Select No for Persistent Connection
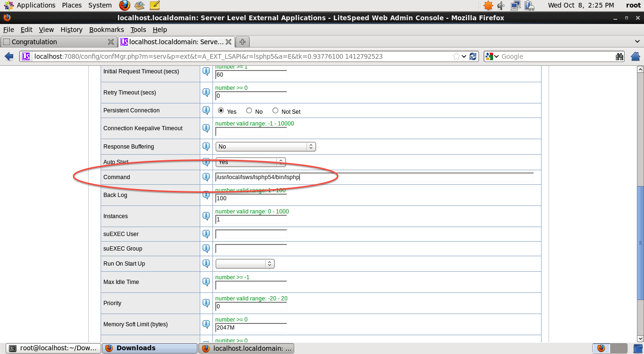Image resolution: width=644 pixels, height=354 pixels. (x=249, y=110)
